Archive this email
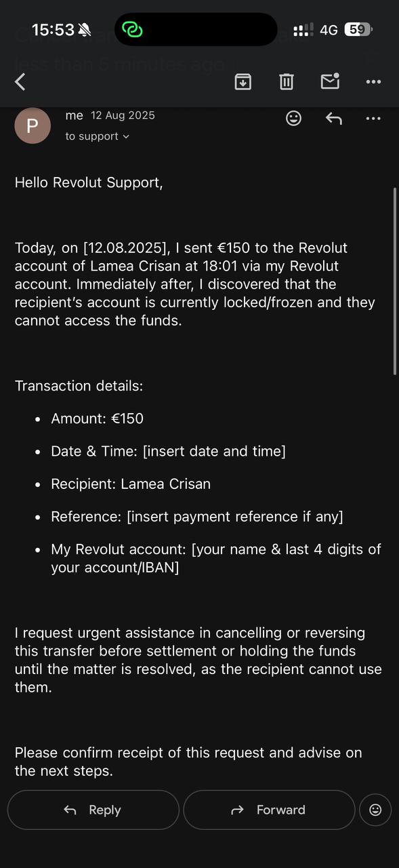 (x=243, y=81)
